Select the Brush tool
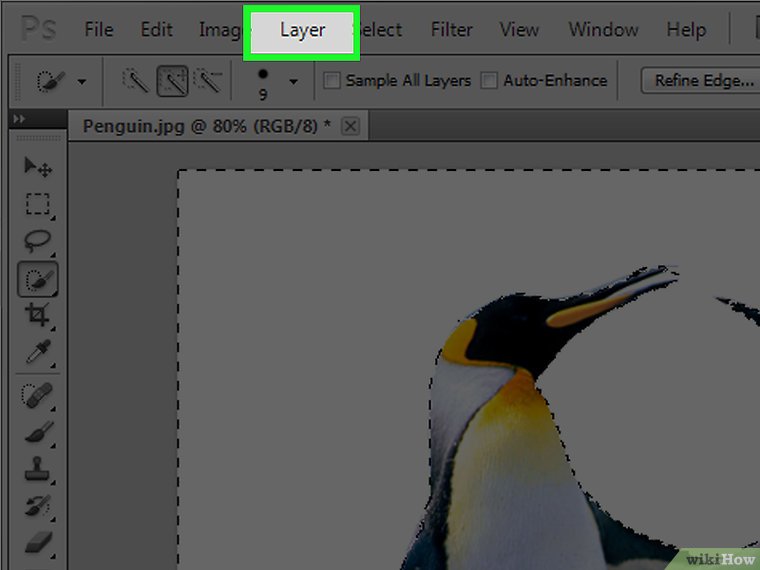Image resolution: width=760 pixels, height=570 pixels. click(38, 432)
